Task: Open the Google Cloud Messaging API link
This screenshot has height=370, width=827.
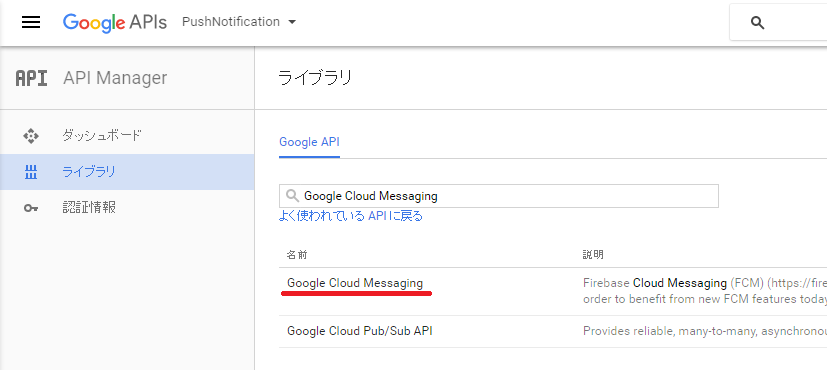Action: (355, 283)
